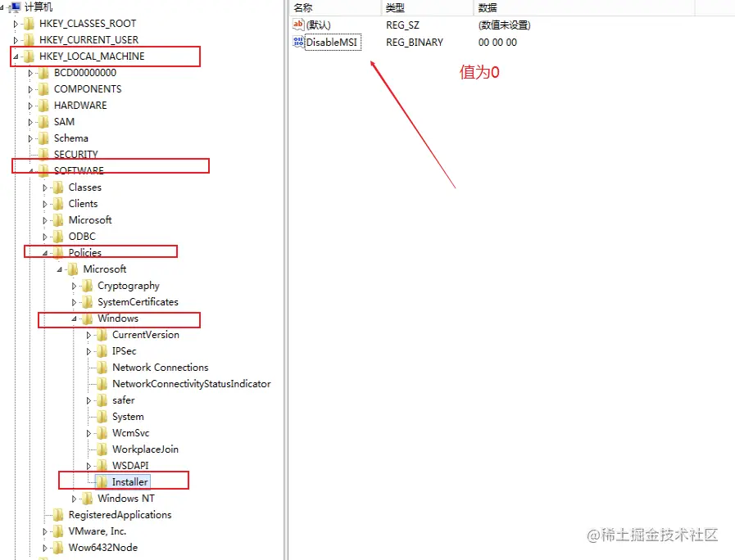This screenshot has width=735, height=560.
Task: Select the 计算机 root node label
Action: 39,7
